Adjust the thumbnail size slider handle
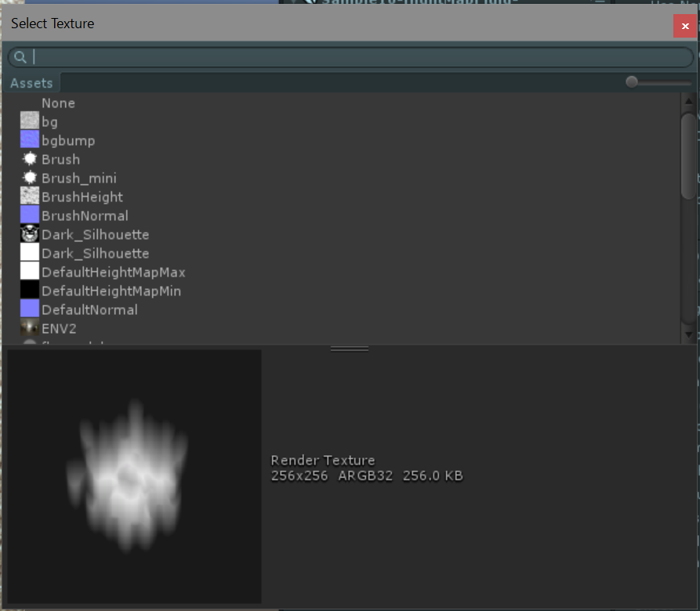700x611 pixels. [x=631, y=82]
